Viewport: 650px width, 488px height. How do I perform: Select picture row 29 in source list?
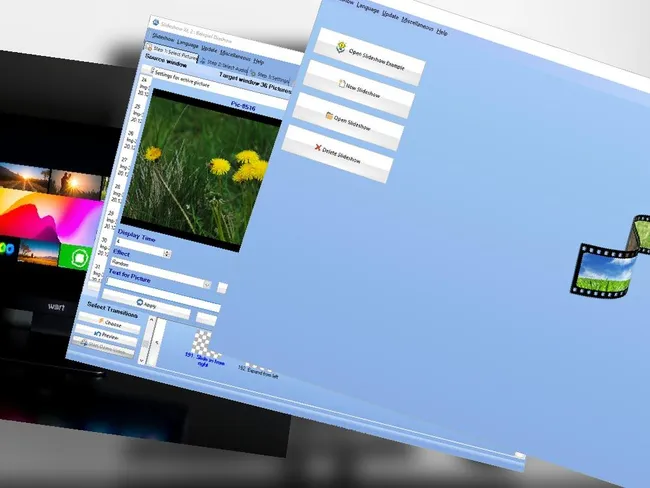[111, 220]
